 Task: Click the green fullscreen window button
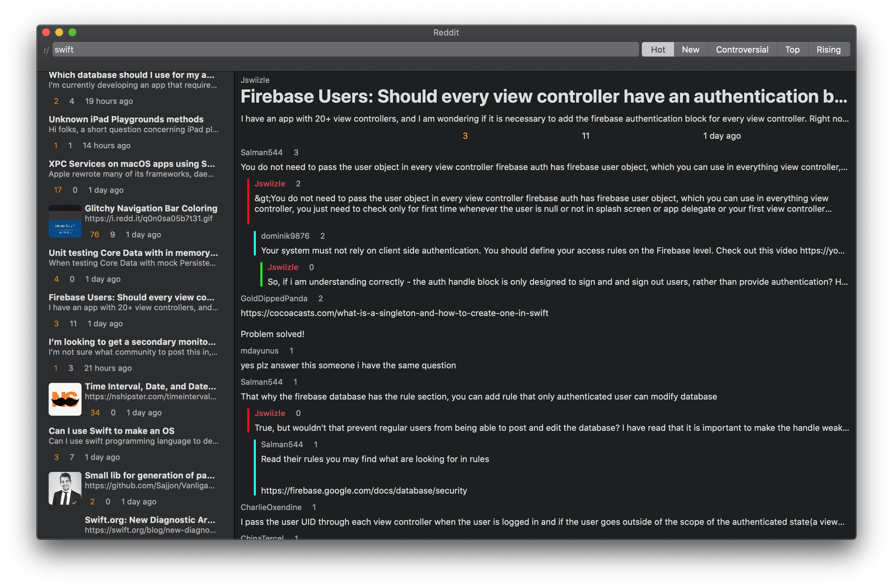coord(72,32)
